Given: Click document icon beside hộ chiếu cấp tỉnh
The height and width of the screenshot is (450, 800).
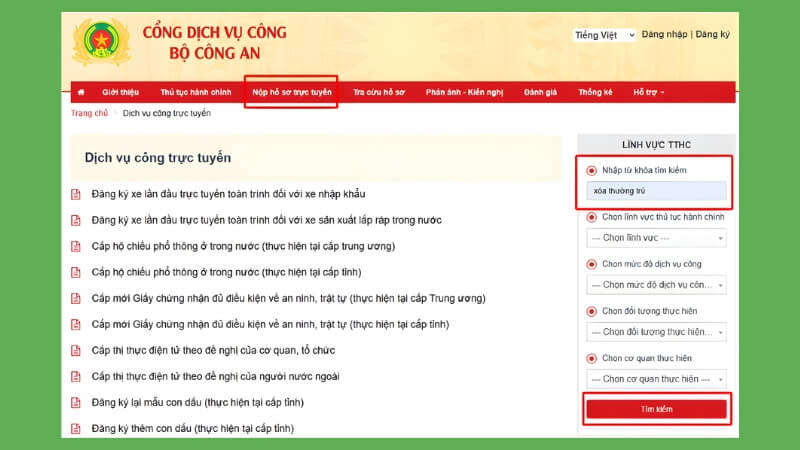Looking at the screenshot, I should [x=76, y=272].
